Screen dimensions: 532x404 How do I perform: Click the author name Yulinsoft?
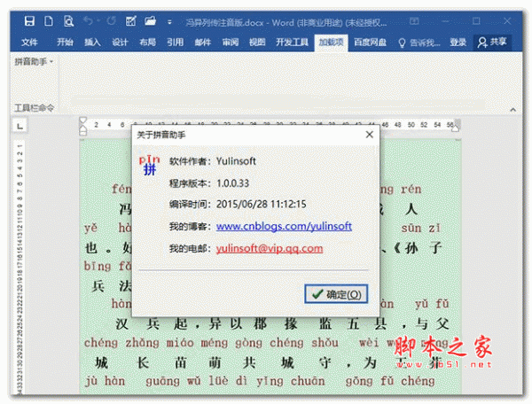pos(236,161)
